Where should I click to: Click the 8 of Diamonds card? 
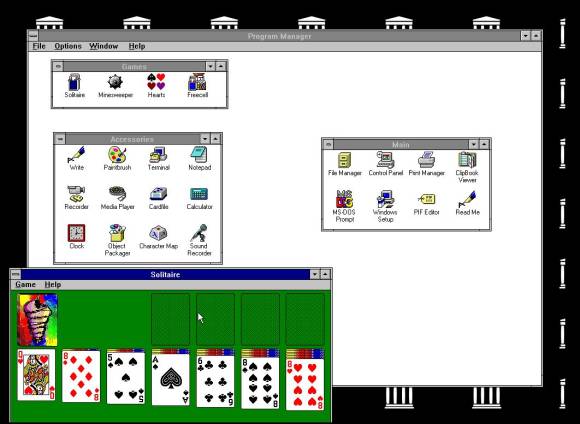pos(81,376)
